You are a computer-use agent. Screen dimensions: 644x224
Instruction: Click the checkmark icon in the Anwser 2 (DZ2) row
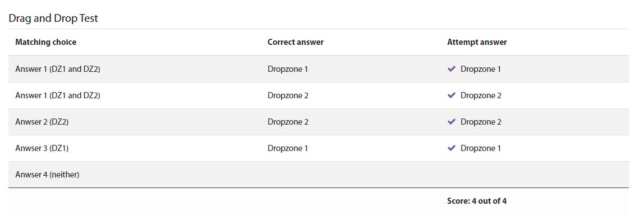pos(452,122)
